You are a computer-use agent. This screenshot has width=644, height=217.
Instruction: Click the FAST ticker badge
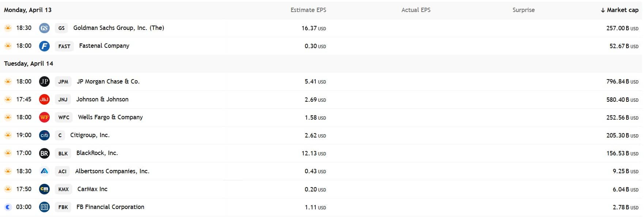click(64, 46)
